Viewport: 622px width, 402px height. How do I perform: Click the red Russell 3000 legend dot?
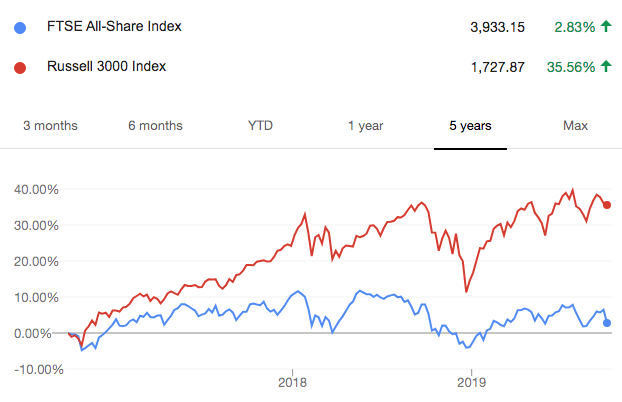(21, 67)
